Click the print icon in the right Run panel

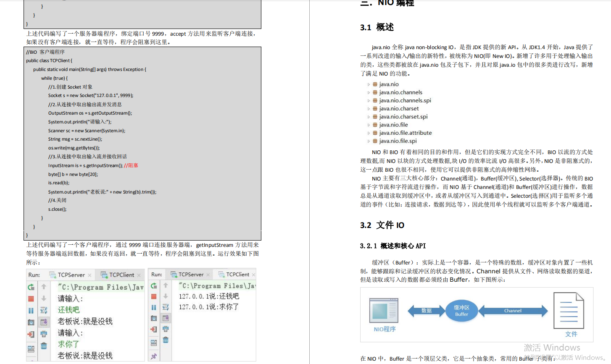[166, 329]
